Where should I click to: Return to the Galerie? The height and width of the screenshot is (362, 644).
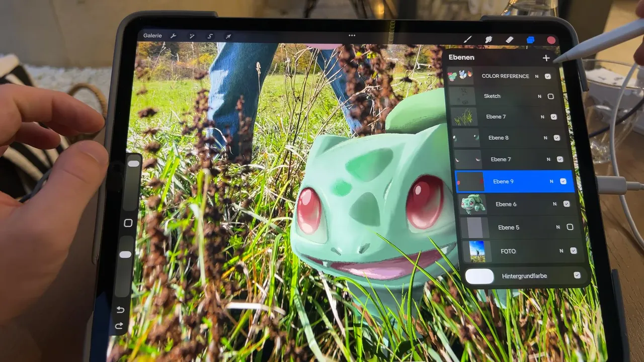point(152,36)
